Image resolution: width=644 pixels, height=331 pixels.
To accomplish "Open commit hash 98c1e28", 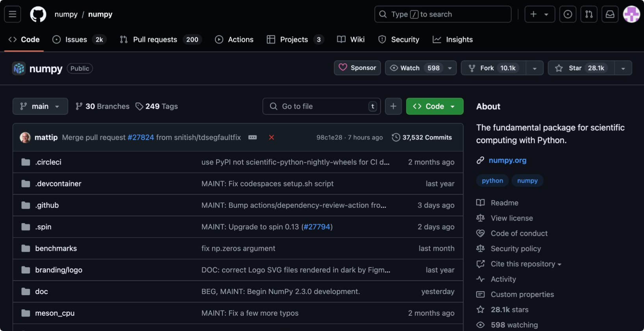I will (329, 138).
